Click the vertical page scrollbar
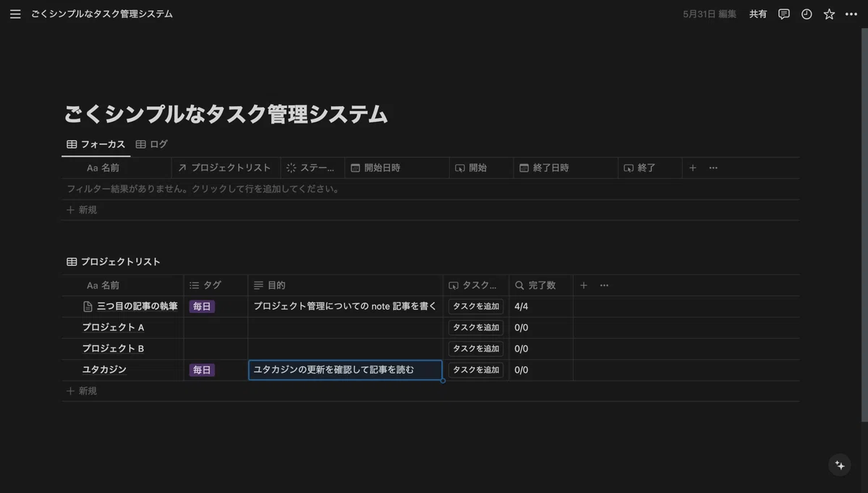This screenshot has width=868, height=493. tap(864, 224)
